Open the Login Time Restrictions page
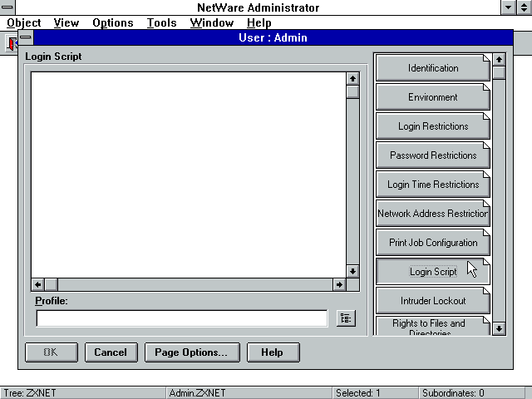Image resolution: width=532 pixels, height=399 pixels. coord(433,185)
